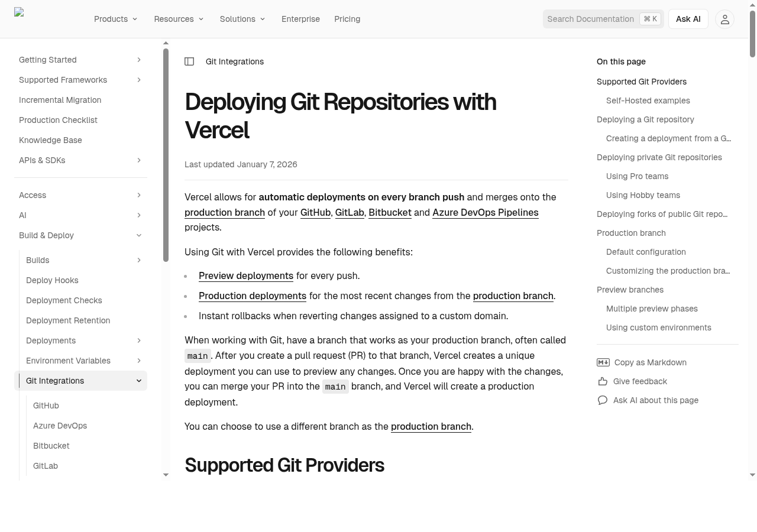Viewport: 757px width, 532px height.
Task: Jump to Using custom environments section
Action: (659, 327)
